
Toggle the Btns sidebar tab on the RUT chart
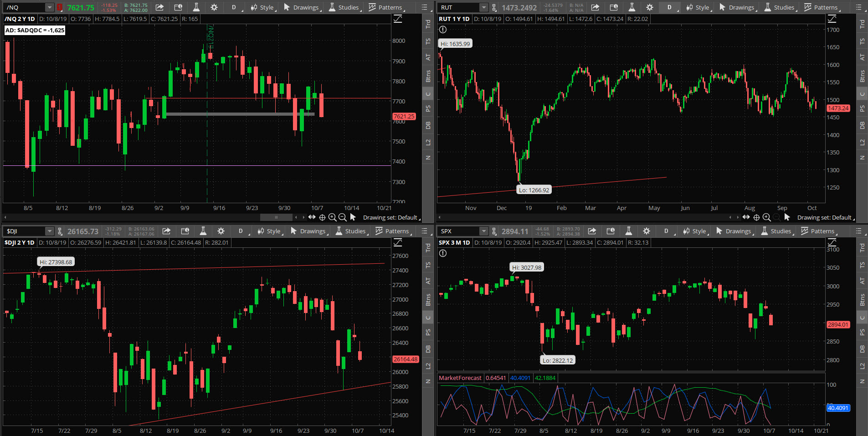click(862, 76)
